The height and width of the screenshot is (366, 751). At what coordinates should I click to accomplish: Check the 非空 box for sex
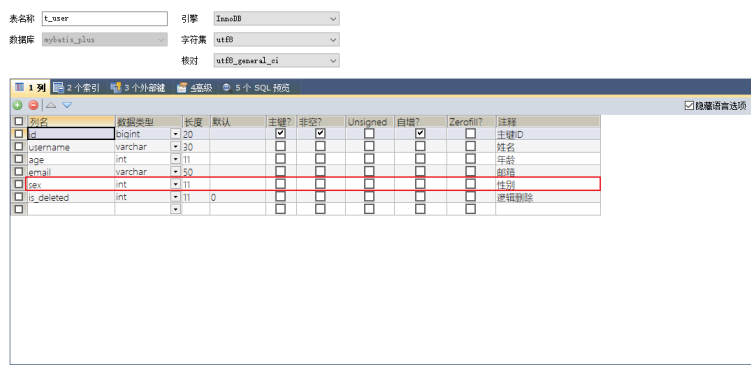tap(320, 183)
